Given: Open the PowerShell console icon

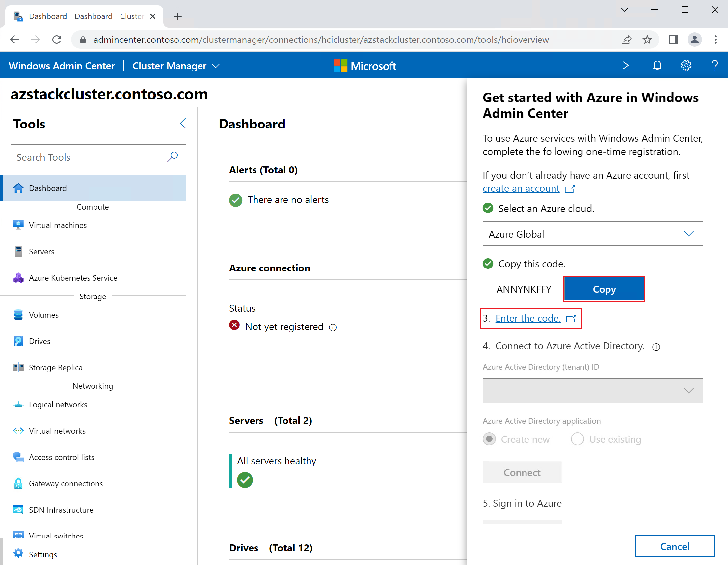Looking at the screenshot, I should pyautogui.click(x=628, y=65).
